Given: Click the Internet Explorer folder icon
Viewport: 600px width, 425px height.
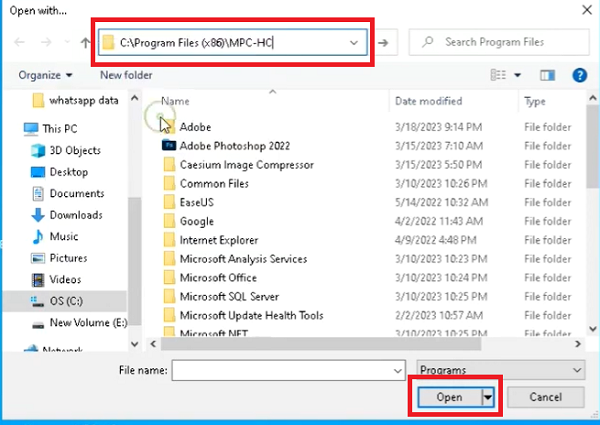Looking at the screenshot, I should (x=169, y=240).
